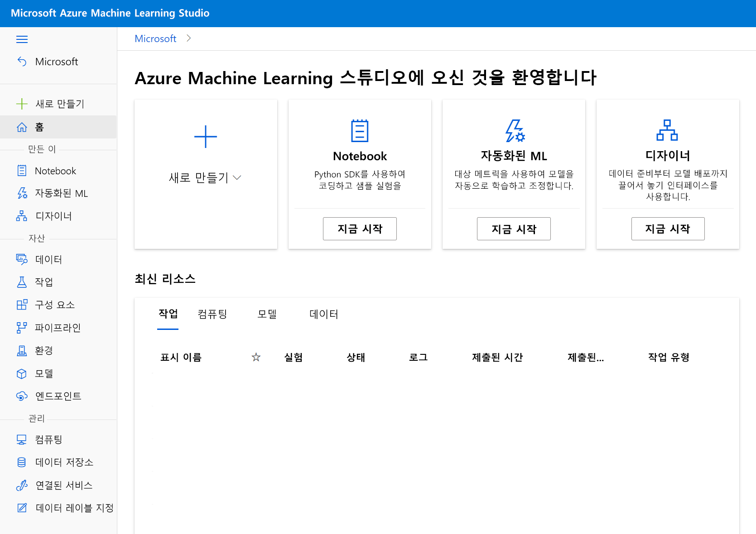The height and width of the screenshot is (534, 756).
Task: Click the 자동화된 ML card title text
Action: (x=514, y=156)
